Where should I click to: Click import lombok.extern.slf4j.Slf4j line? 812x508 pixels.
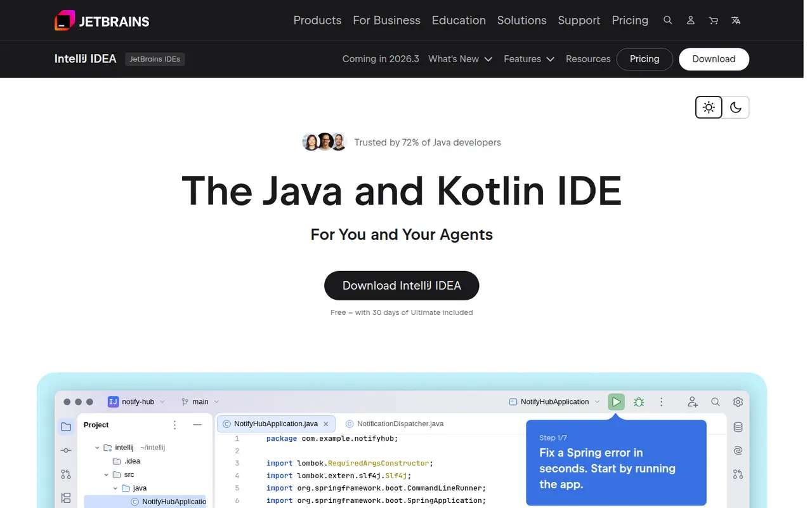tap(339, 476)
